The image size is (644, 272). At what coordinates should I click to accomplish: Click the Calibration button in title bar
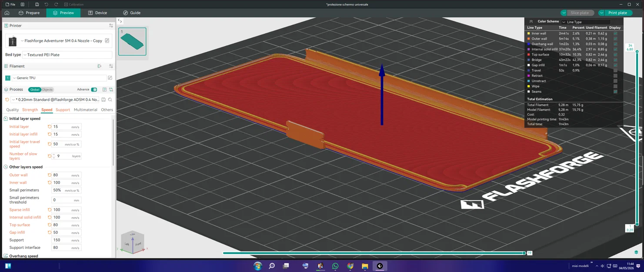(x=74, y=4)
